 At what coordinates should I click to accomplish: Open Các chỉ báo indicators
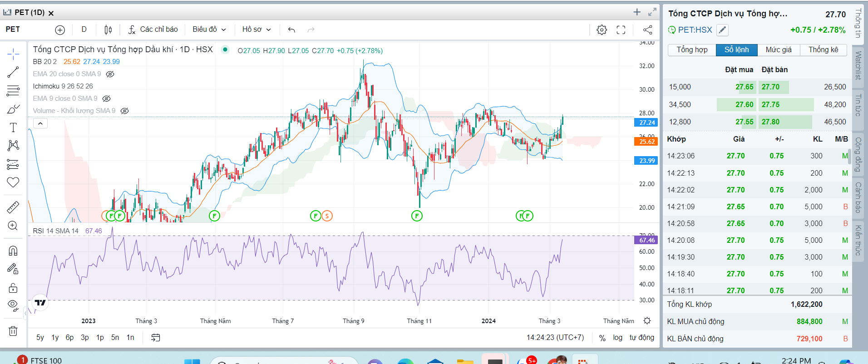coord(153,30)
